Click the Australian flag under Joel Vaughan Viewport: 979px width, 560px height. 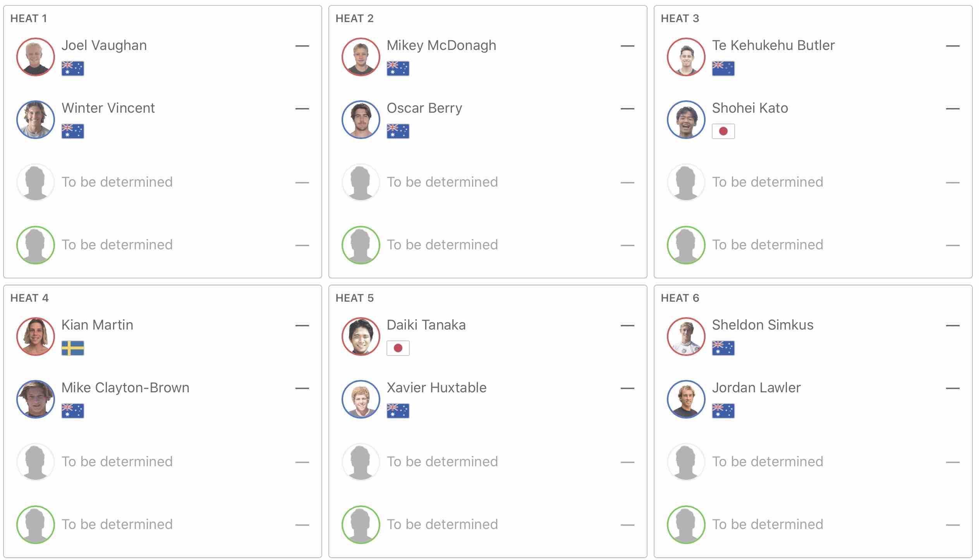pos(73,69)
